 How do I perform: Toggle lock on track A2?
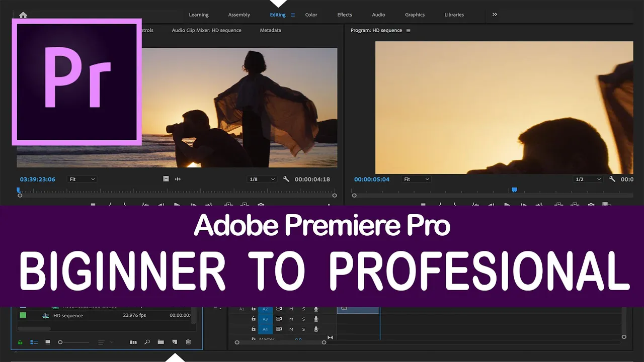[x=254, y=309]
